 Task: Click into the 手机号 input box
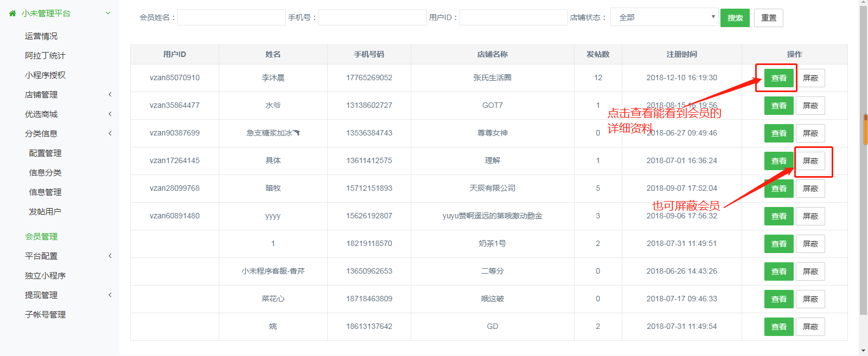tap(372, 17)
